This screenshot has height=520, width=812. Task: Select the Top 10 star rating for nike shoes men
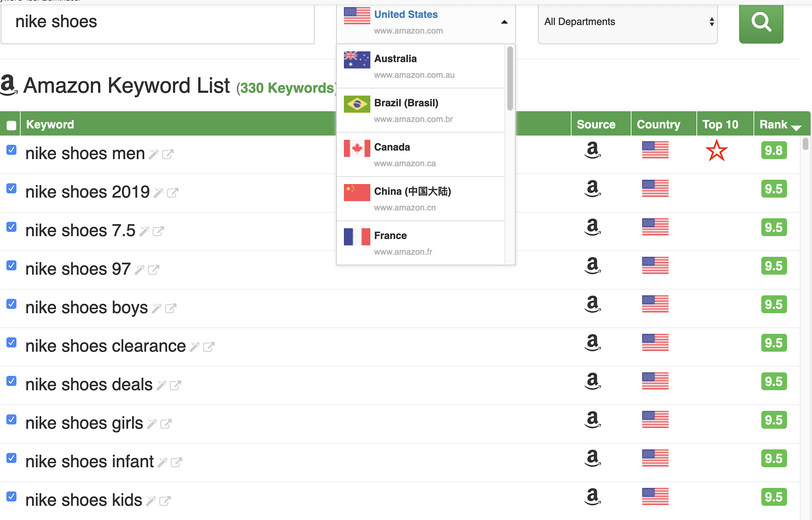click(x=718, y=152)
